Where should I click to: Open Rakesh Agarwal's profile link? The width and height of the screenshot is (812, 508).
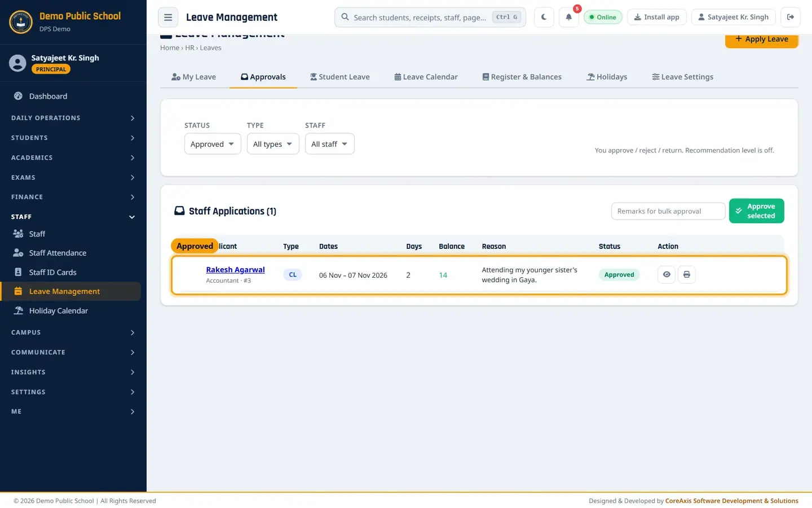point(235,270)
